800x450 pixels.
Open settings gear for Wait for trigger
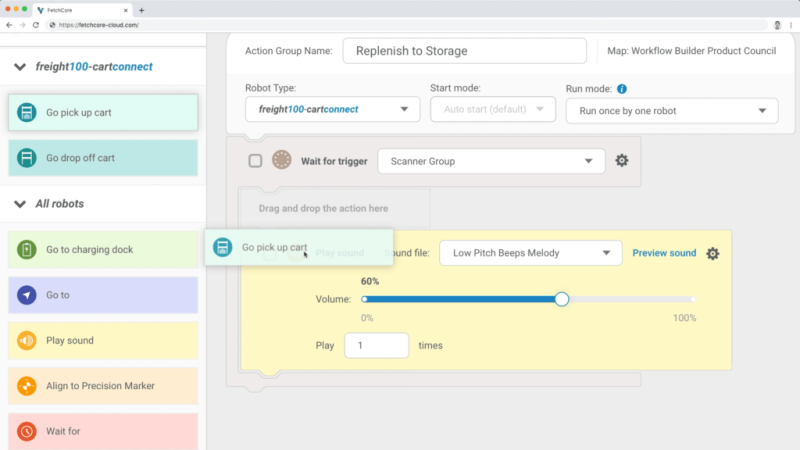coord(622,161)
